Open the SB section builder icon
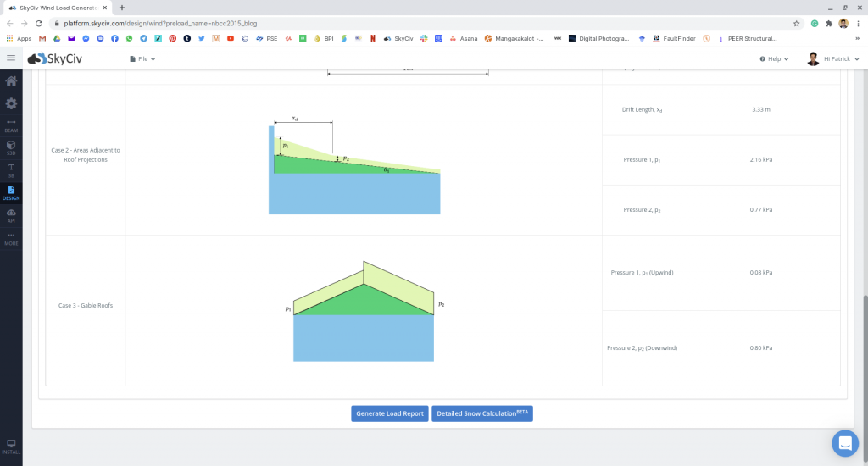The width and height of the screenshot is (868, 466). [11, 169]
